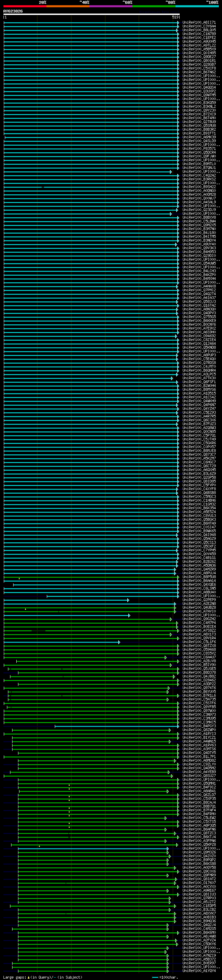Click hit label UniRef100_B6TN62

coord(199,72)
